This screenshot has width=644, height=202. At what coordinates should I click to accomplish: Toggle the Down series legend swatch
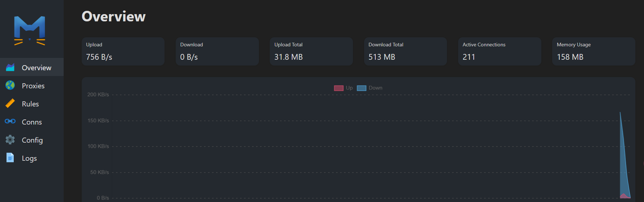[362, 88]
